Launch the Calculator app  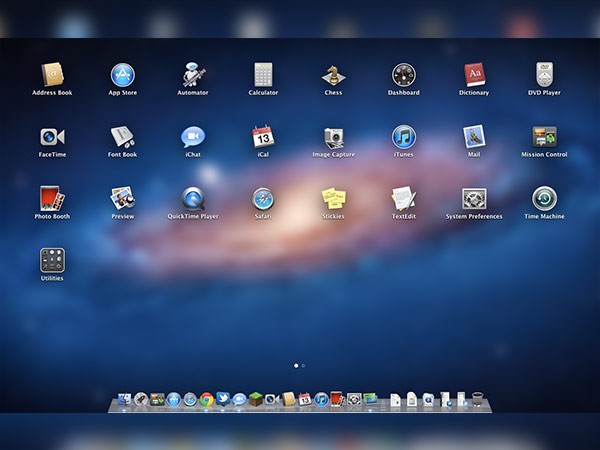click(263, 74)
